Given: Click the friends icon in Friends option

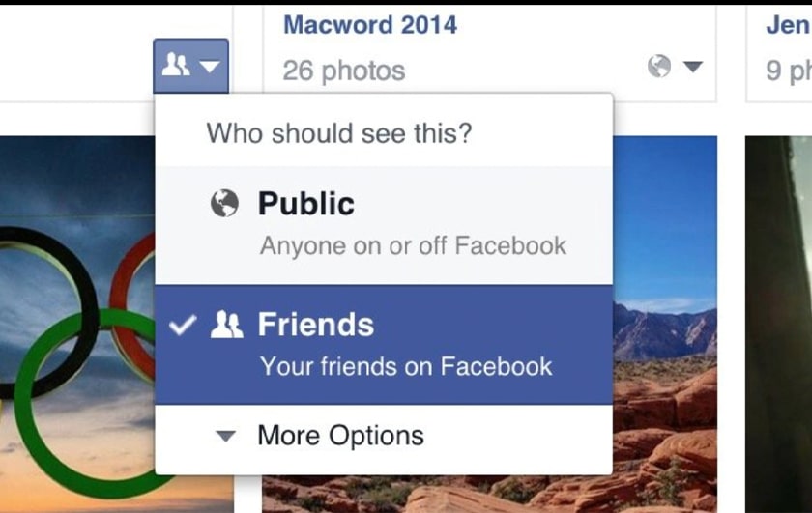Looking at the screenshot, I should point(226,325).
